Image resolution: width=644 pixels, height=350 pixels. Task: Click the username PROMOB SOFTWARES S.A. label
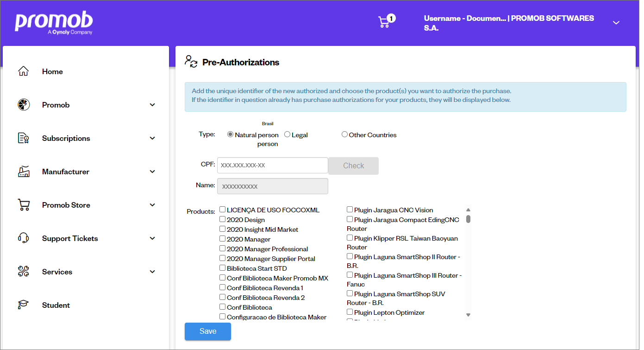509,23
